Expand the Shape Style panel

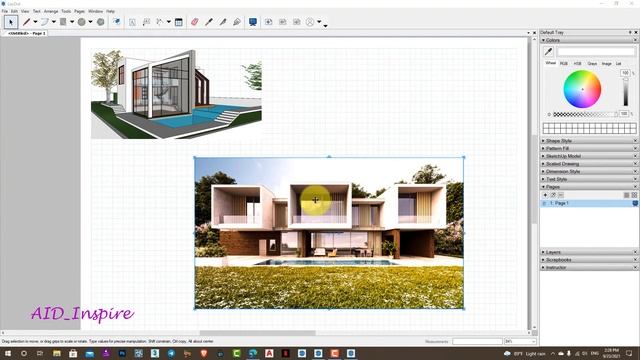[589, 140]
